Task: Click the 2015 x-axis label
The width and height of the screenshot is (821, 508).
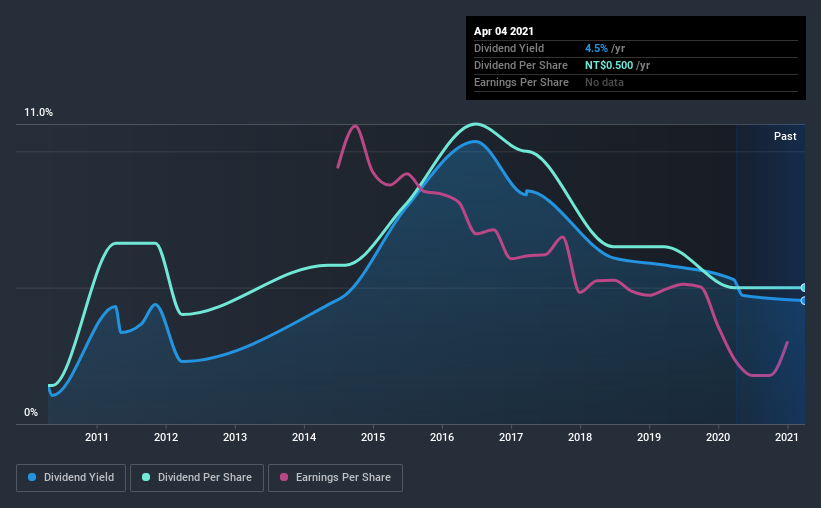Action: tap(373, 437)
